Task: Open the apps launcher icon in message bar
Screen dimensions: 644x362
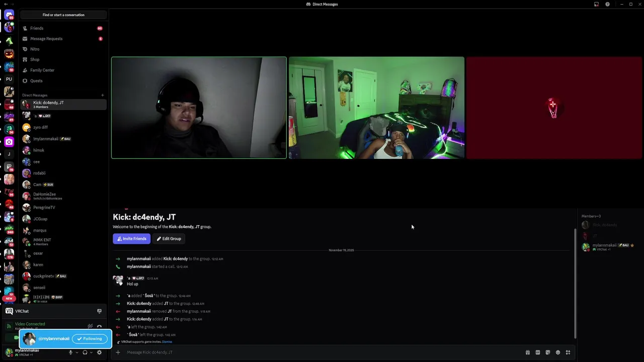Action: coord(568,352)
